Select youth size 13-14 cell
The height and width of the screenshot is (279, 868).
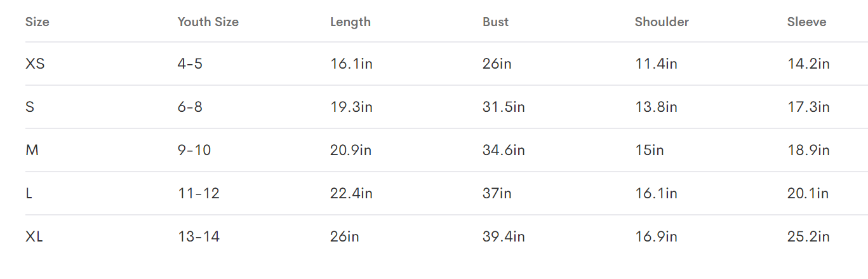(x=199, y=236)
